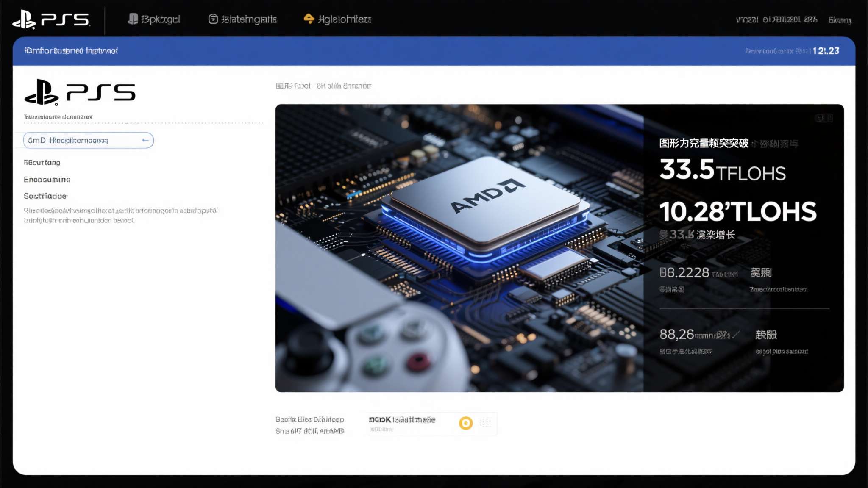868x488 pixels.
Task: Click the dotted grid icon in the bottom card
Action: (x=485, y=422)
